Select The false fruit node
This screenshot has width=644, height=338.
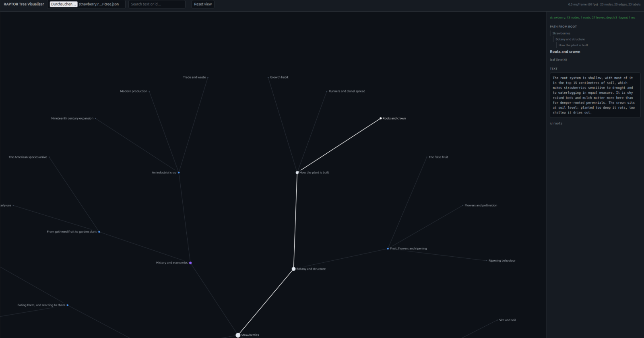pyautogui.click(x=427, y=157)
